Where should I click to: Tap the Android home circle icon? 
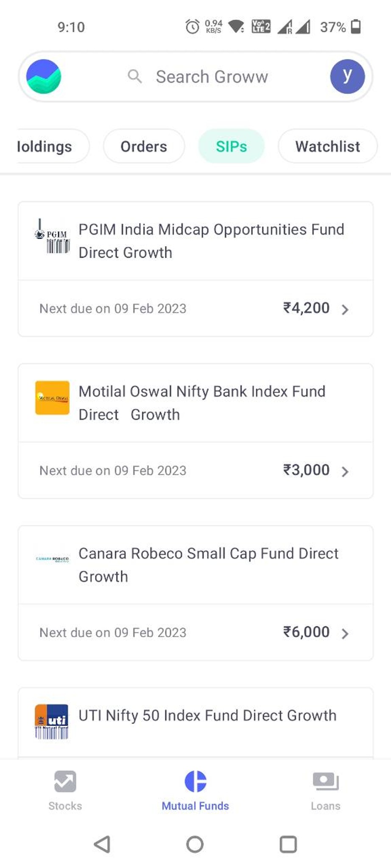(195, 844)
